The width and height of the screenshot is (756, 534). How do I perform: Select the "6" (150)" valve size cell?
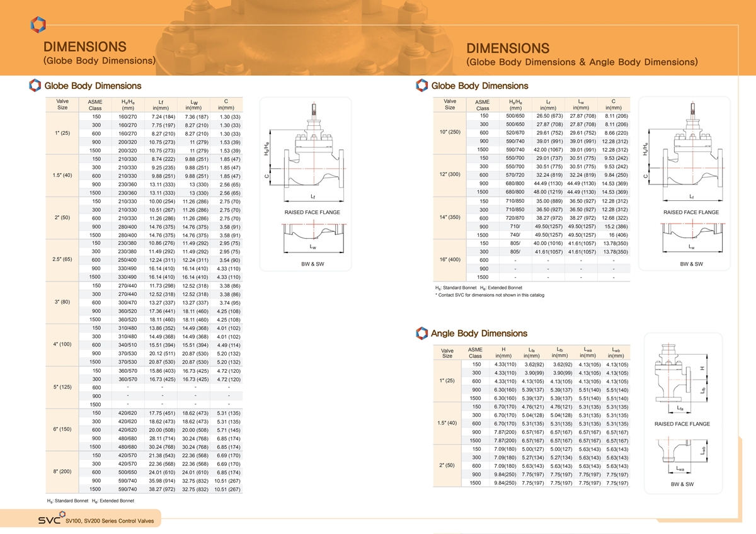click(62, 429)
